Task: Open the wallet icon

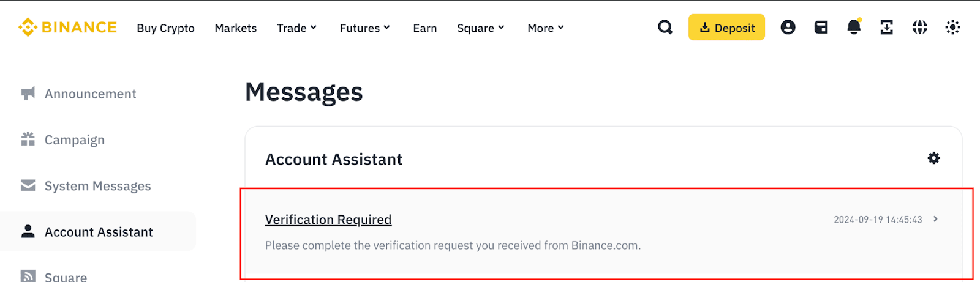Action: 821,28
